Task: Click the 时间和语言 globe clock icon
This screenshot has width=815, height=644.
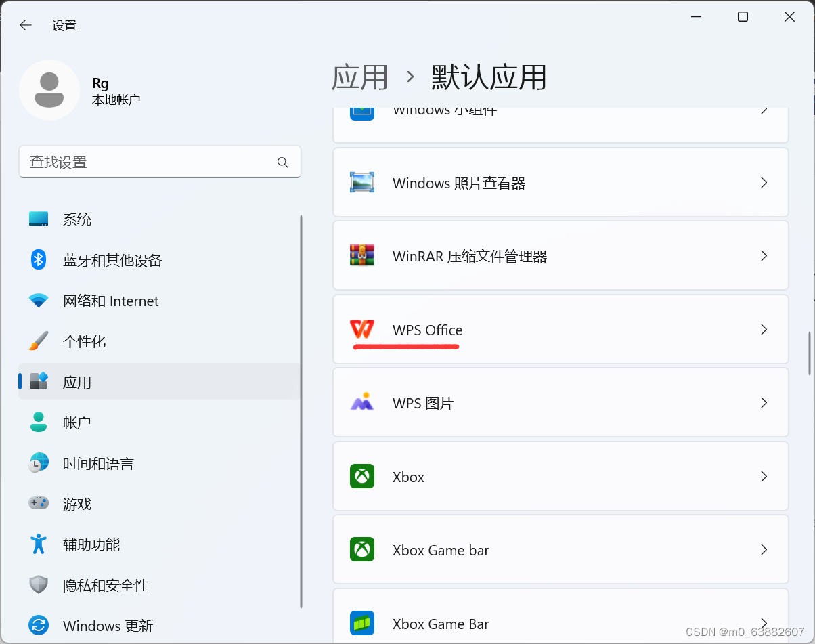Action: 39,463
